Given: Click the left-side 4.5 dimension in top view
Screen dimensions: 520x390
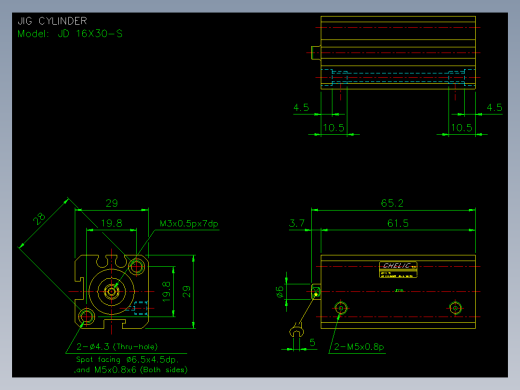Looking at the screenshot, I should (x=301, y=107).
